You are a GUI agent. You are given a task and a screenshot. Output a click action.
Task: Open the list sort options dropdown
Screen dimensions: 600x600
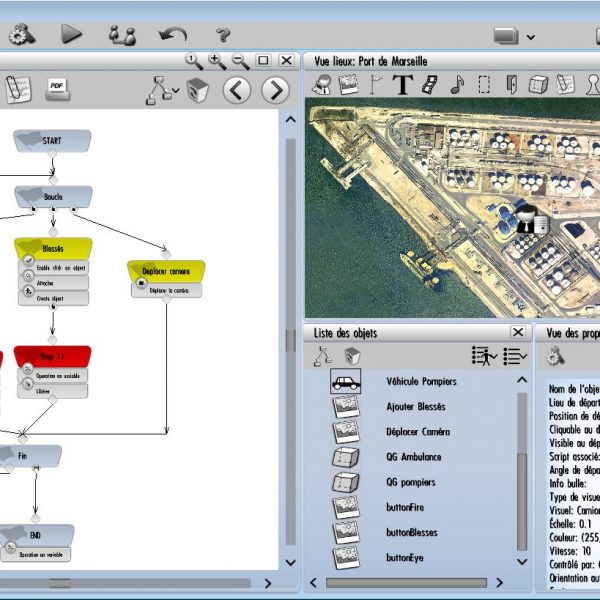[515, 356]
